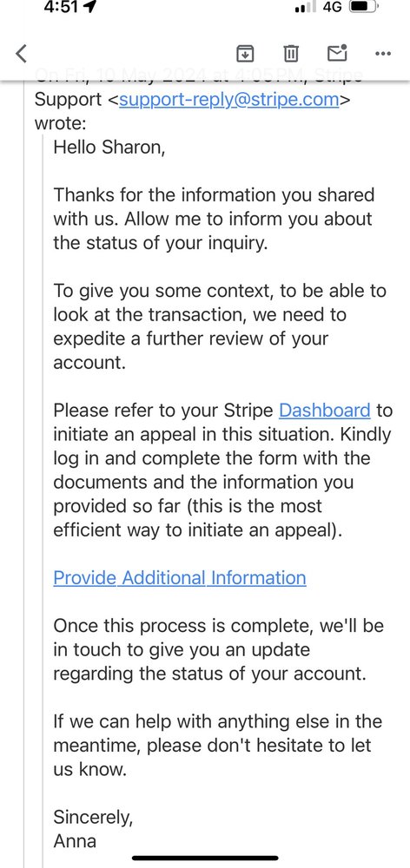Delete the email using the trash icon

pyautogui.click(x=291, y=53)
